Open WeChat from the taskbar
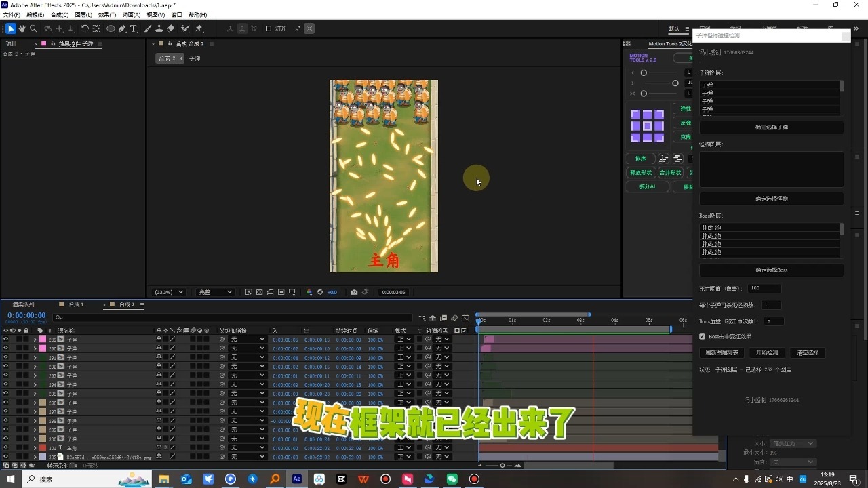This screenshot has height=488, width=868. [452, 479]
